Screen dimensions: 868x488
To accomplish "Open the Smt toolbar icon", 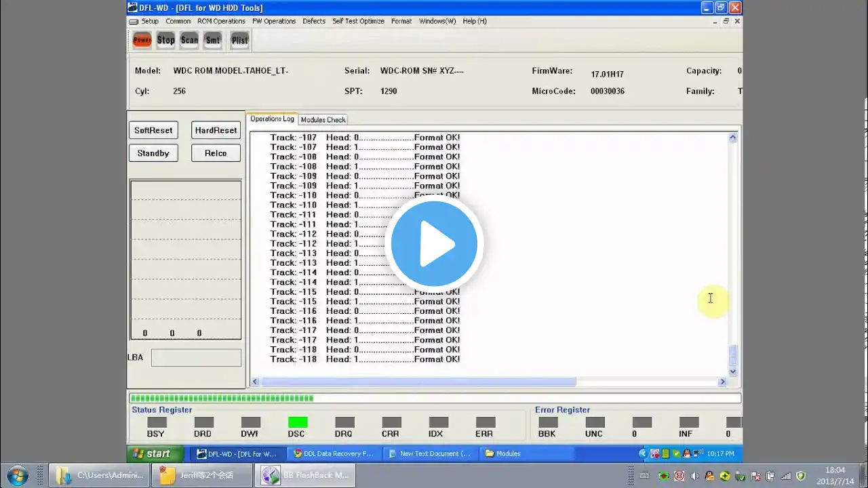I will click(x=213, y=40).
